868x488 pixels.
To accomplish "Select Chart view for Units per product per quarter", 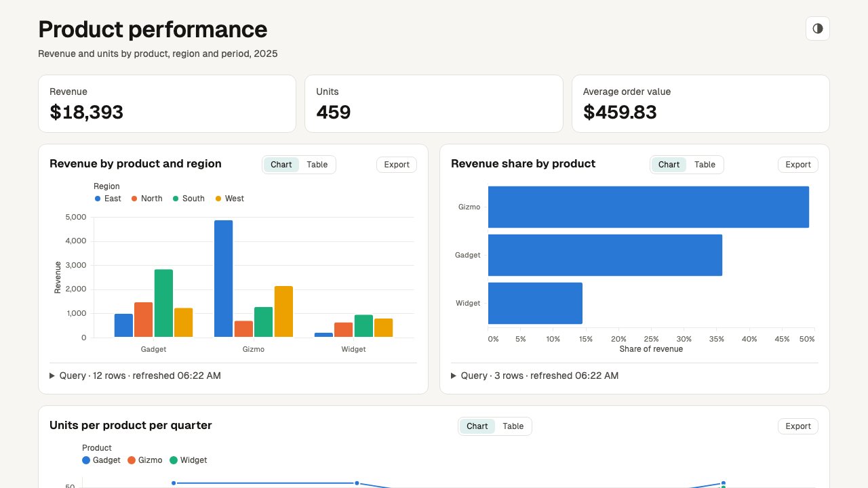I will 477,426.
